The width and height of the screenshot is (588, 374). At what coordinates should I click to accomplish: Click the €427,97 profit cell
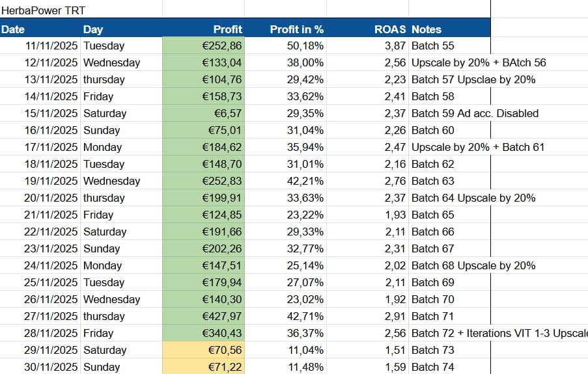point(203,316)
